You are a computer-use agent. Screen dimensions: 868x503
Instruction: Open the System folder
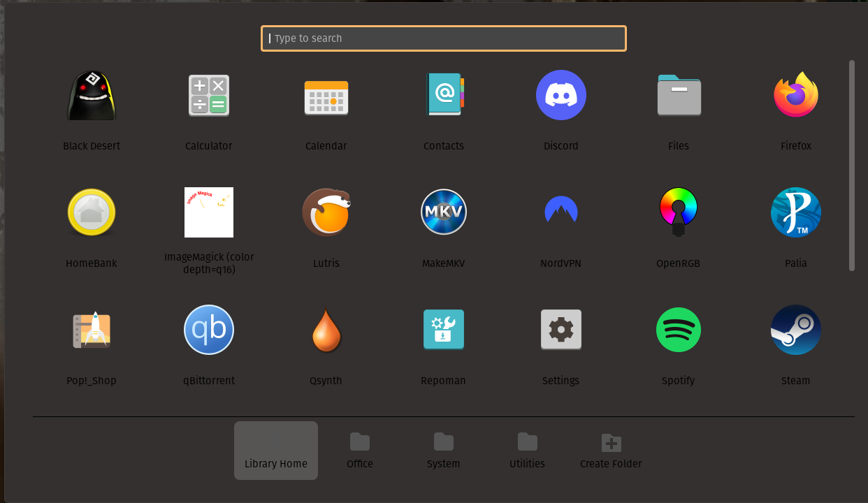444,451
